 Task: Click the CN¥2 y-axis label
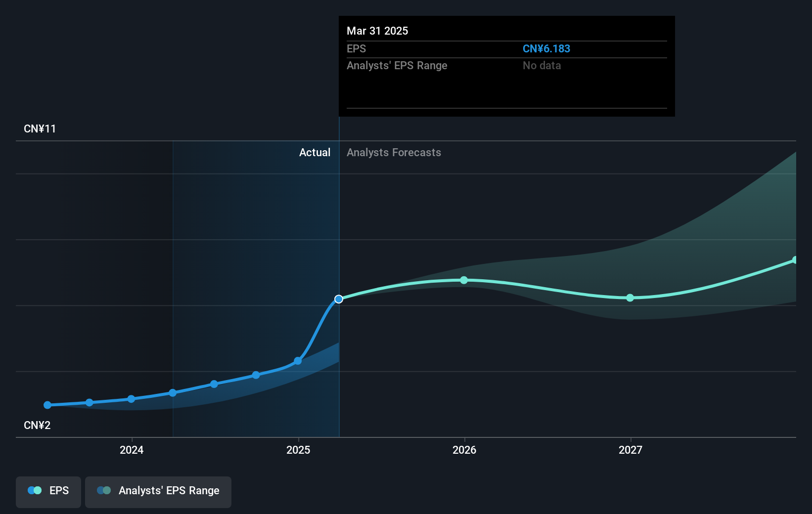click(x=37, y=426)
